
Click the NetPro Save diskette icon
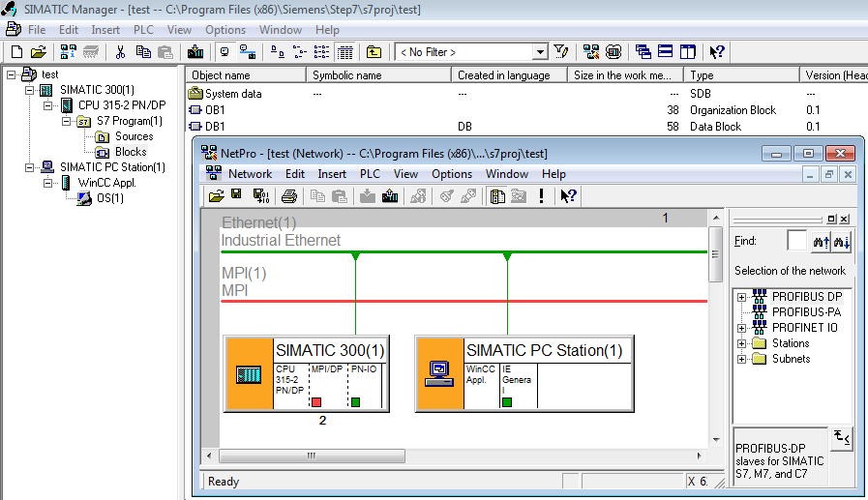pyautogui.click(x=236, y=194)
